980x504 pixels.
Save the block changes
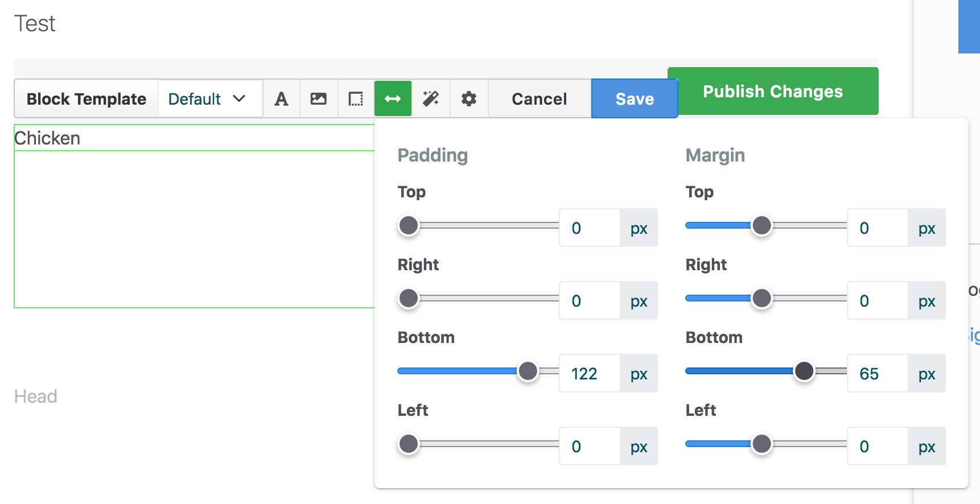click(x=634, y=98)
